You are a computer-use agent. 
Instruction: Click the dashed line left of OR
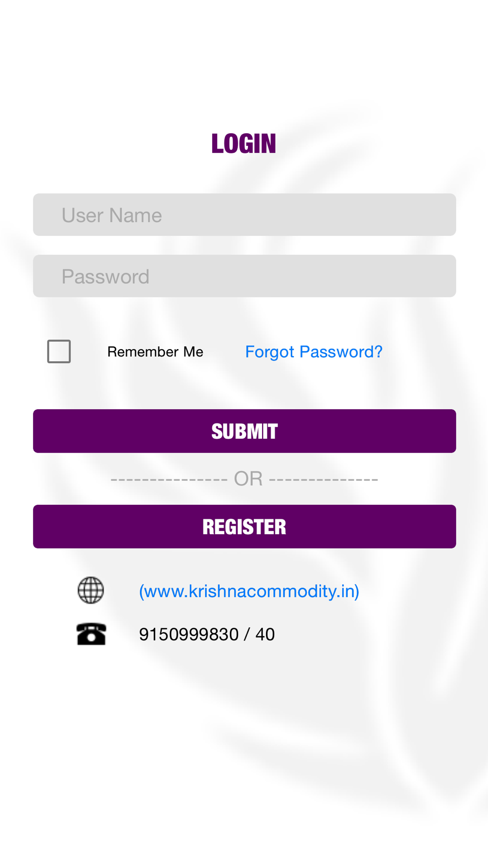point(169,479)
